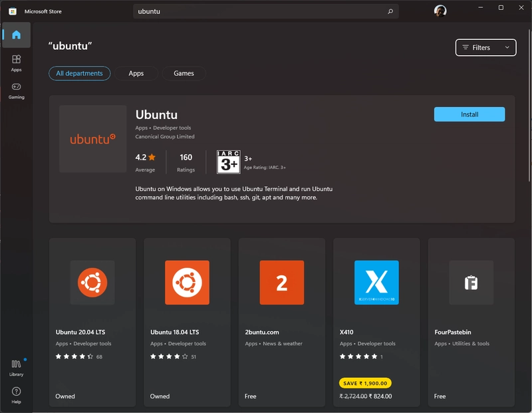Click the X410 title

click(346, 333)
